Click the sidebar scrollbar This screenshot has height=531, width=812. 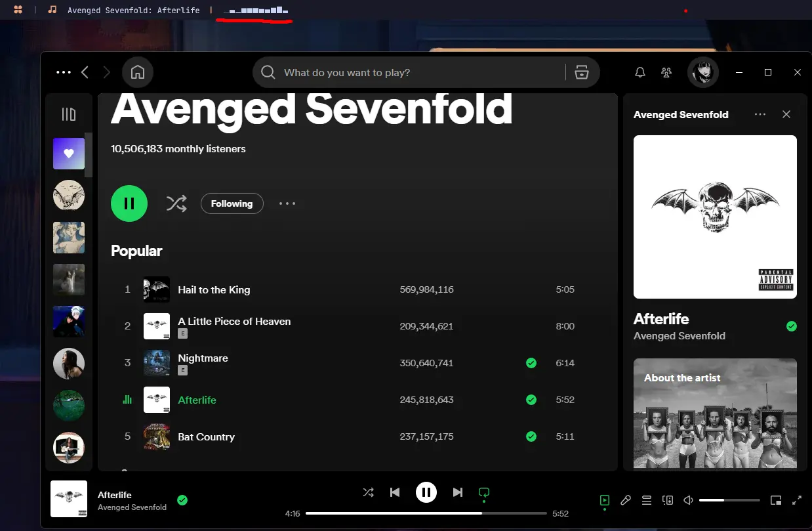pyautogui.click(x=89, y=155)
